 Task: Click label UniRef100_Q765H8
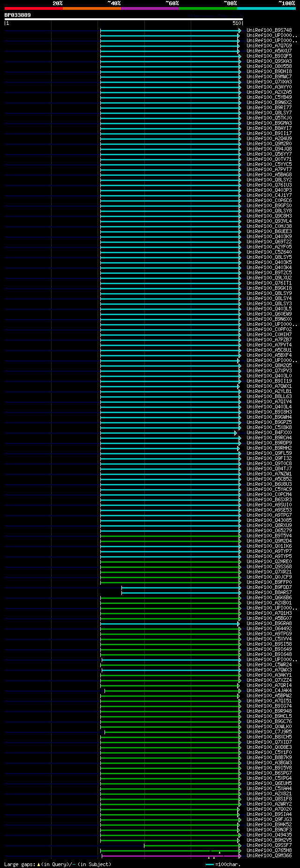point(269,851)
